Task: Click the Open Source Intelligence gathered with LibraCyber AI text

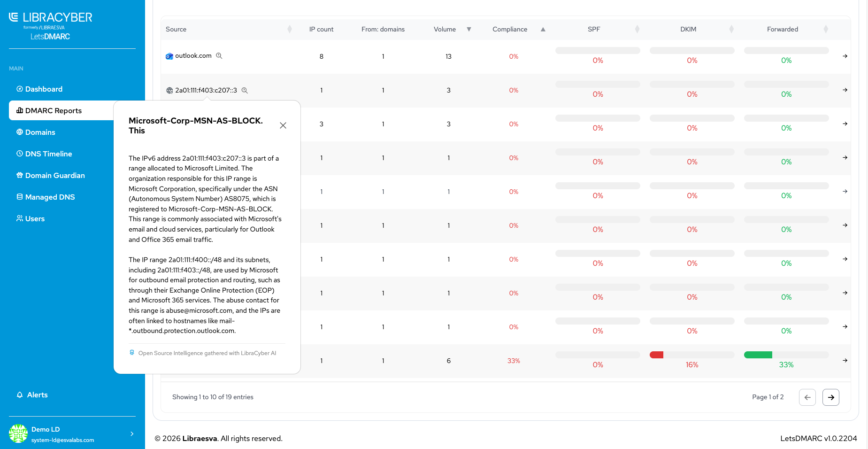Action: pos(207,353)
